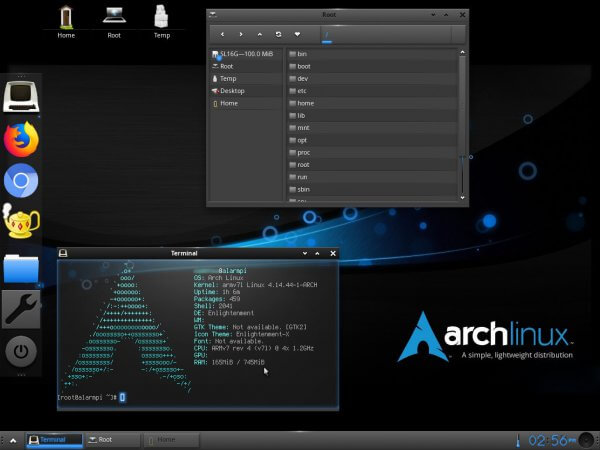This screenshot has width=600, height=450.
Task: Open settings wrench icon in dock
Action: [x=21, y=310]
